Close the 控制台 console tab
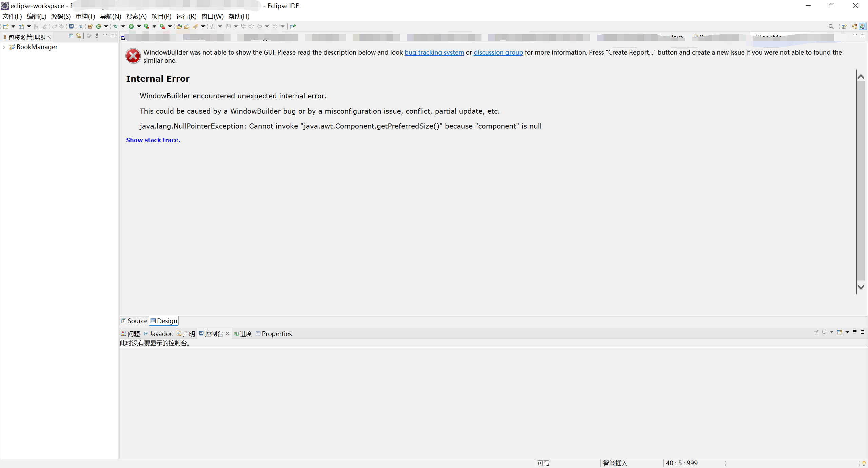 point(228,334)
